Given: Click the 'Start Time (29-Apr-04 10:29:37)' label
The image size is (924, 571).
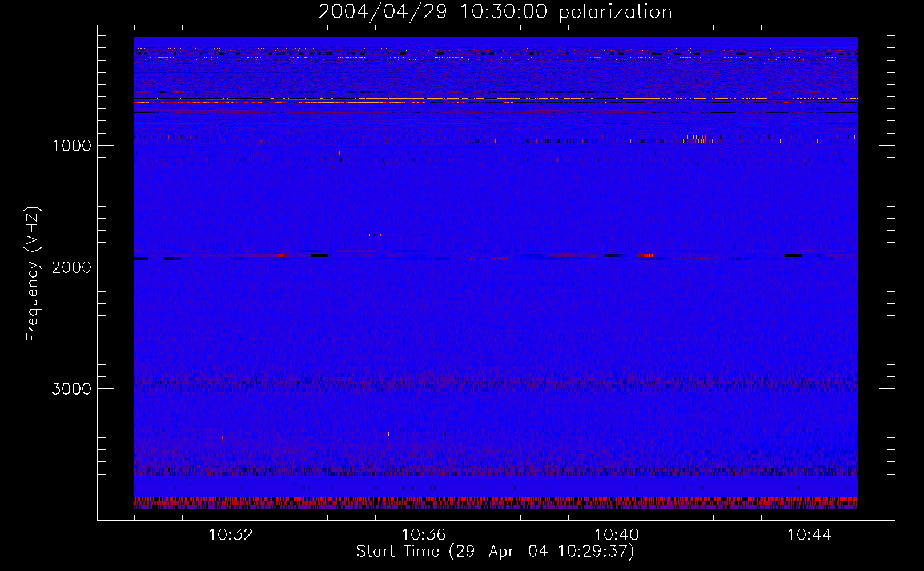Looking at the screenshot, I should [495, 552].
